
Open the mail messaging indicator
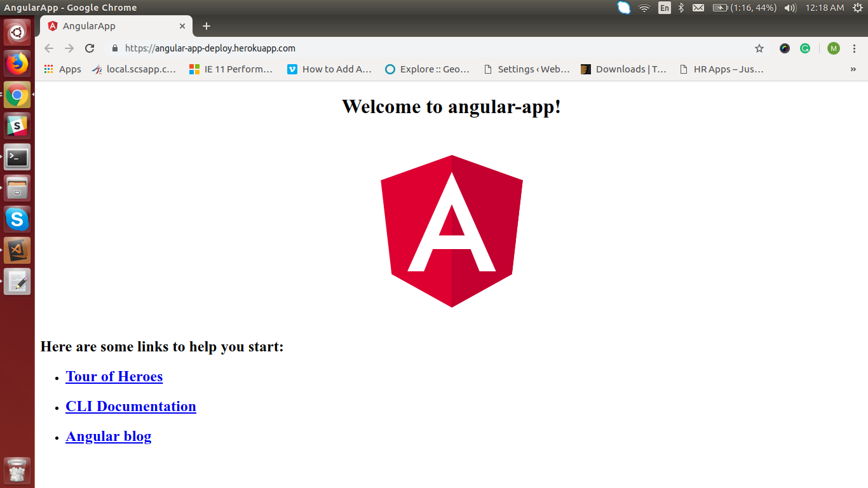[x=698, y=8]
